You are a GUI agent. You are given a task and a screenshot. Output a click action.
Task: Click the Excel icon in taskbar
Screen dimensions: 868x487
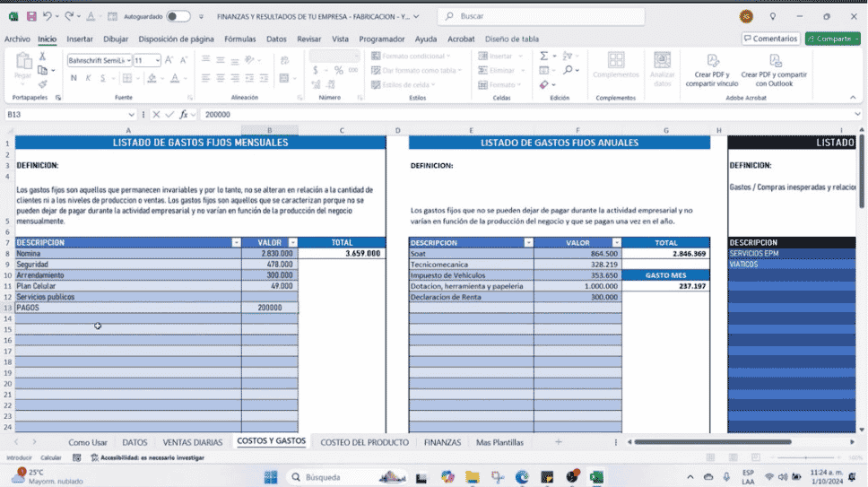596,477
